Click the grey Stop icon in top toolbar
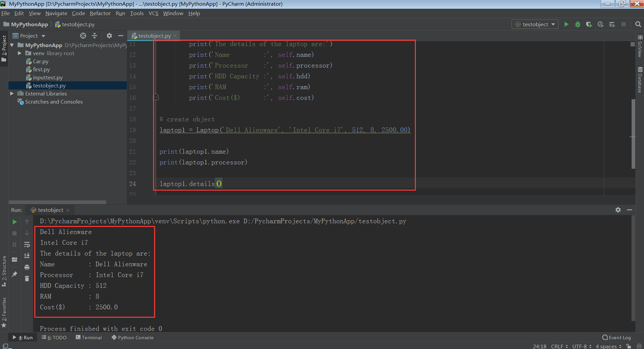This screenshot has width=644, height=349. click(623, 24)
